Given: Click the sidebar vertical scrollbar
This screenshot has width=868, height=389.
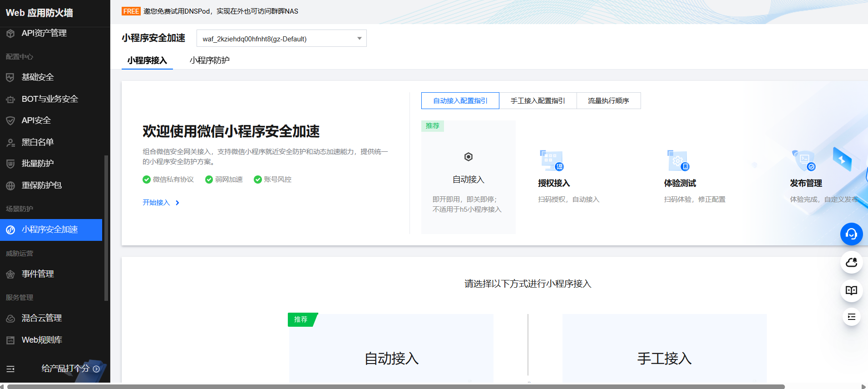Looking at the screenshot, I should pos(106,228).
